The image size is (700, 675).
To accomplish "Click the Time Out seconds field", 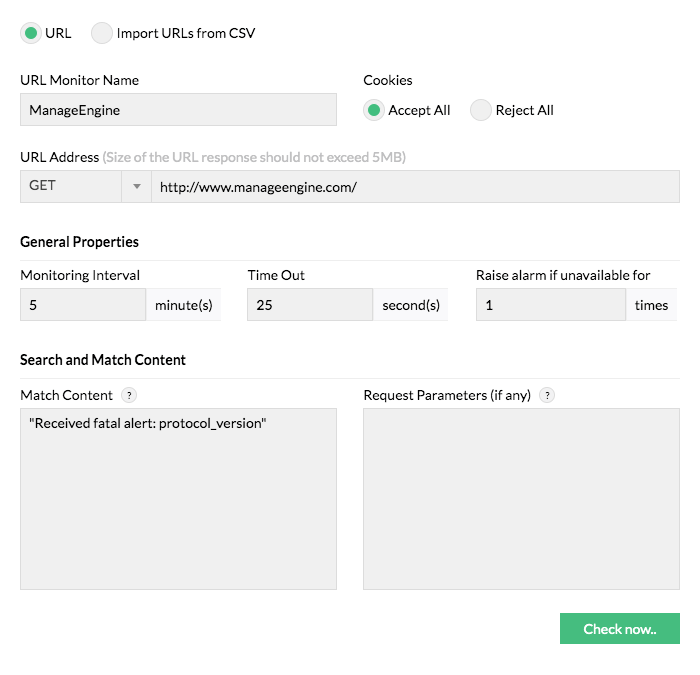I will (310, 305).
